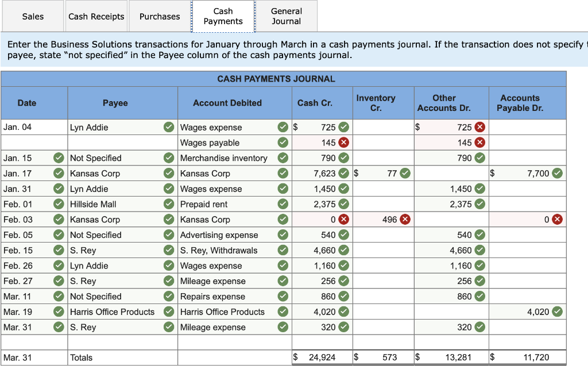Edit the Feb. 03 Kansas Corp payee cell
The width and height of the screenshot is (588, 369).
[123, 220]
